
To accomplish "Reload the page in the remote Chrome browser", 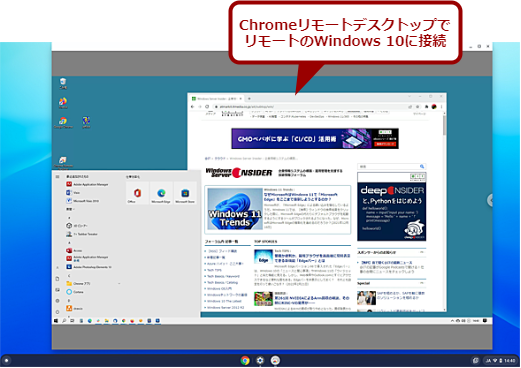I will pos(207,107).
